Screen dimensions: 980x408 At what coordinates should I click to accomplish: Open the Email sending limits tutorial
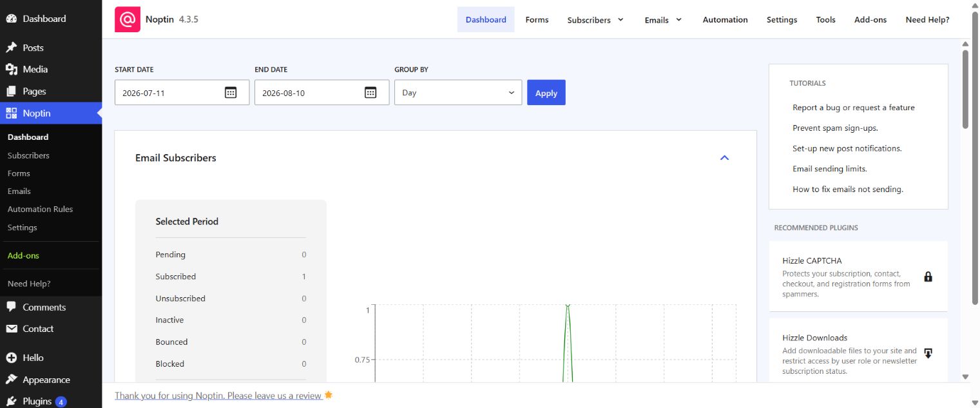pos(829,169)
